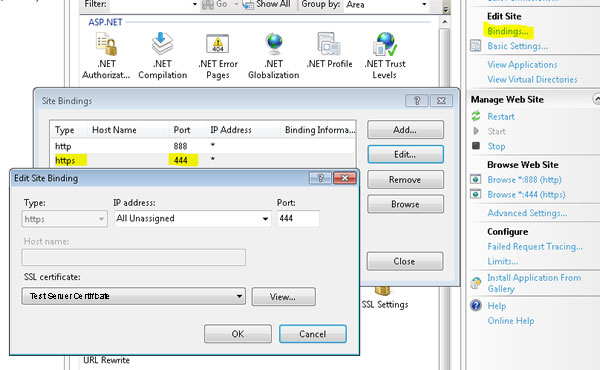
Task: Sort bindings by IP Address column
Action: [x=243, y=130]
